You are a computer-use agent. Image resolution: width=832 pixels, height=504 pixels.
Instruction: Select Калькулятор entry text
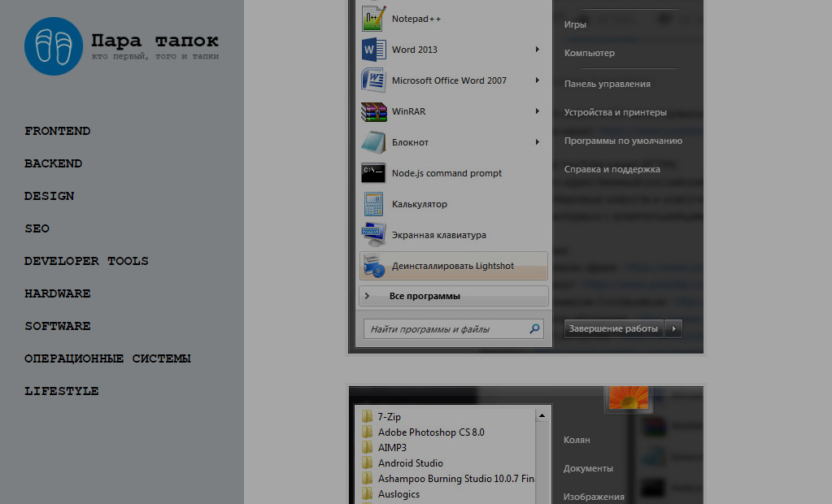(x=419, y=204)
